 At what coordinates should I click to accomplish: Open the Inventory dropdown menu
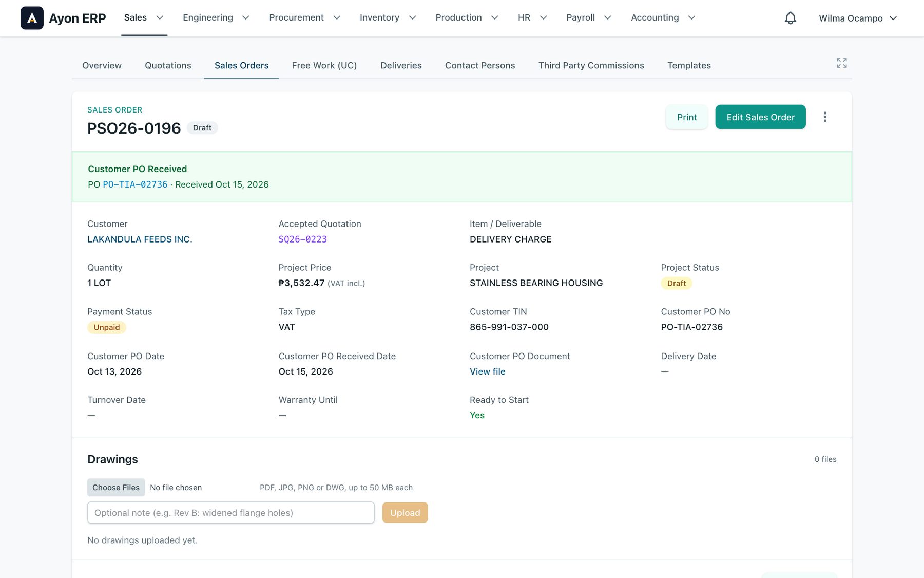[388, 17]
